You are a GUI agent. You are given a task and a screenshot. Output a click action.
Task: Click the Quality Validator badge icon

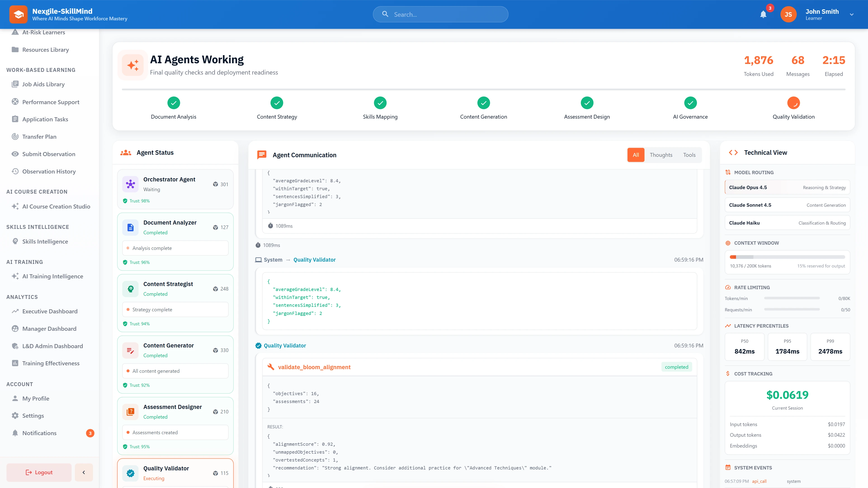click(130, 473)
